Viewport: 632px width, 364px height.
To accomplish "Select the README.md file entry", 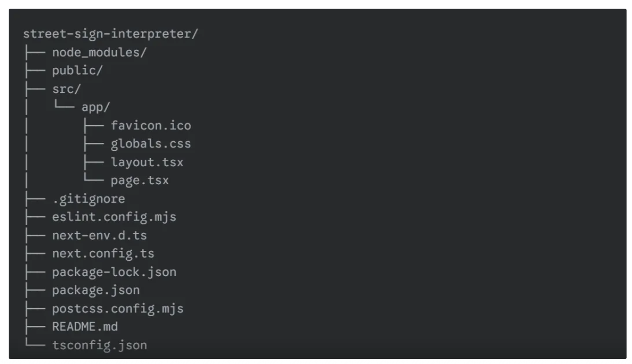I will click(85, 327).
